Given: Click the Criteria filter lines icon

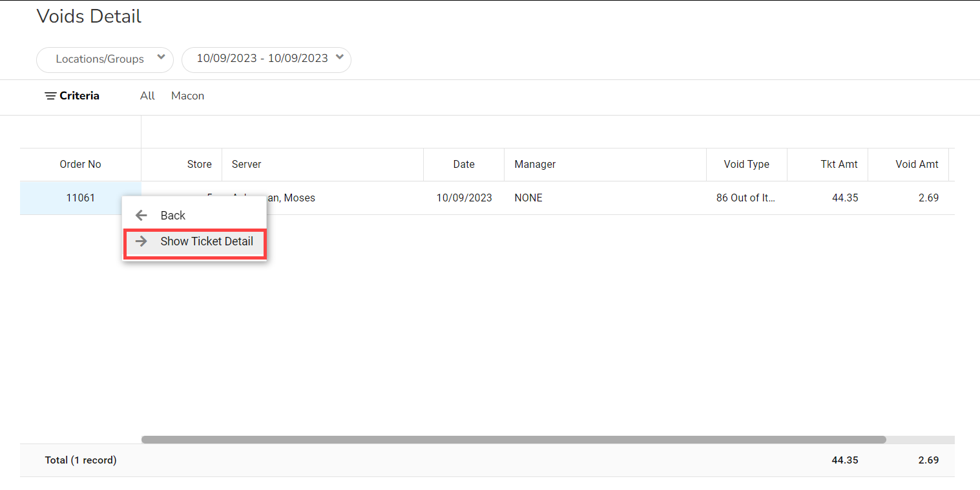Looking at the screenshot, I should coord(50,96).
